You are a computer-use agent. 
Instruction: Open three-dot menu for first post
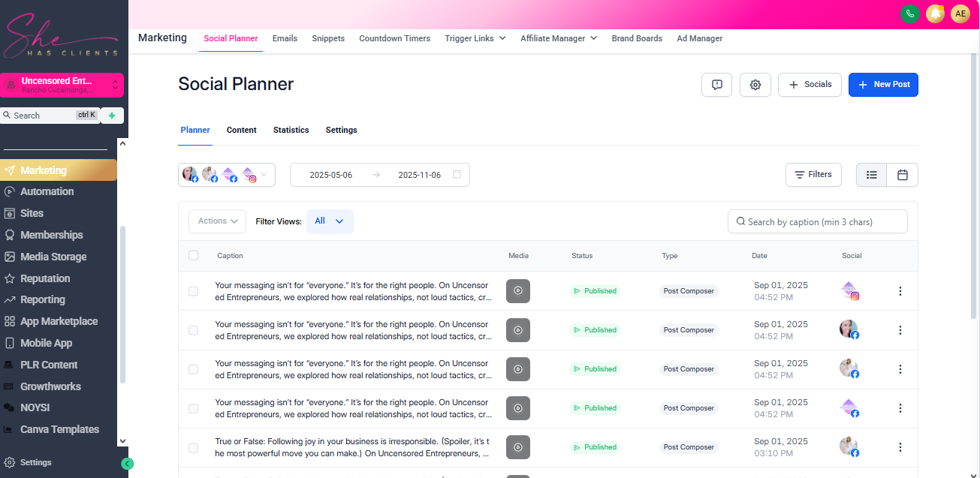pyautogui.click(x=900, y=291)
